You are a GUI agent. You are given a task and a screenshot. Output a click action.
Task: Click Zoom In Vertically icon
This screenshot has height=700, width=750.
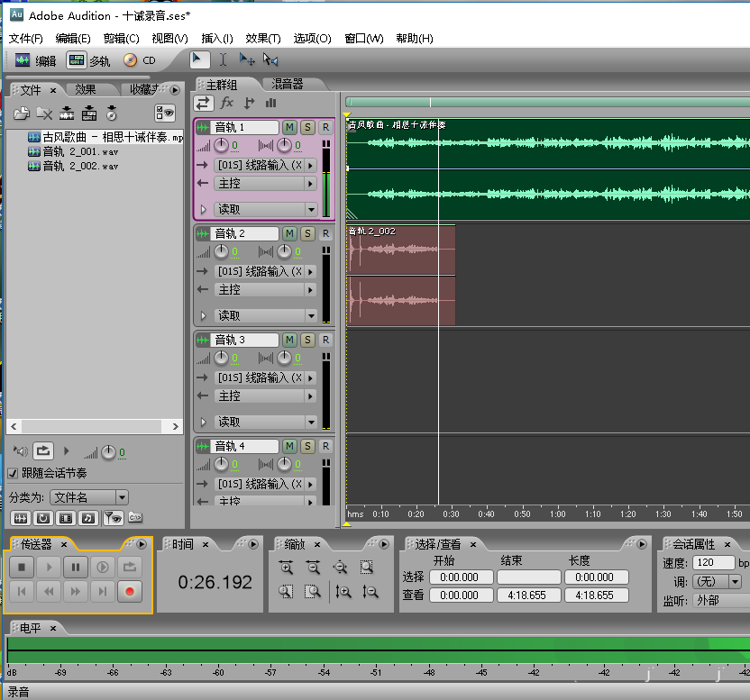[x=343, y=592]
